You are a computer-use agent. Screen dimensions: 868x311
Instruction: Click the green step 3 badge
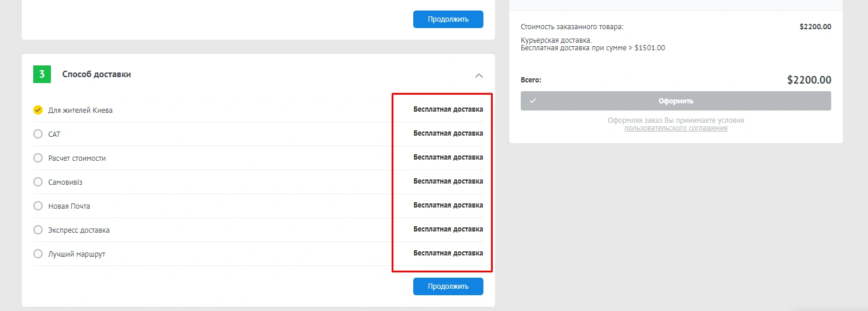pos(42,74)
